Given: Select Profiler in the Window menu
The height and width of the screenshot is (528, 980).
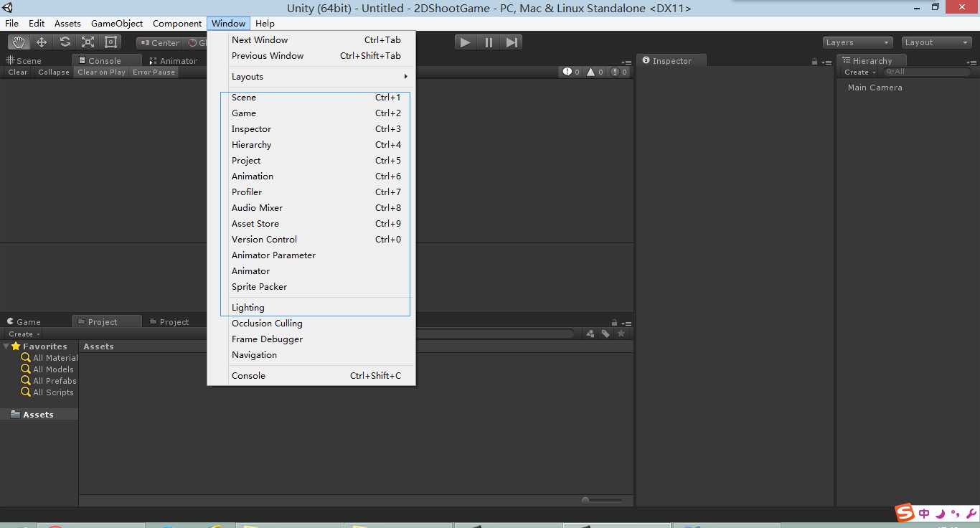Looking at the screenshot, I should [x=311, y=192].
